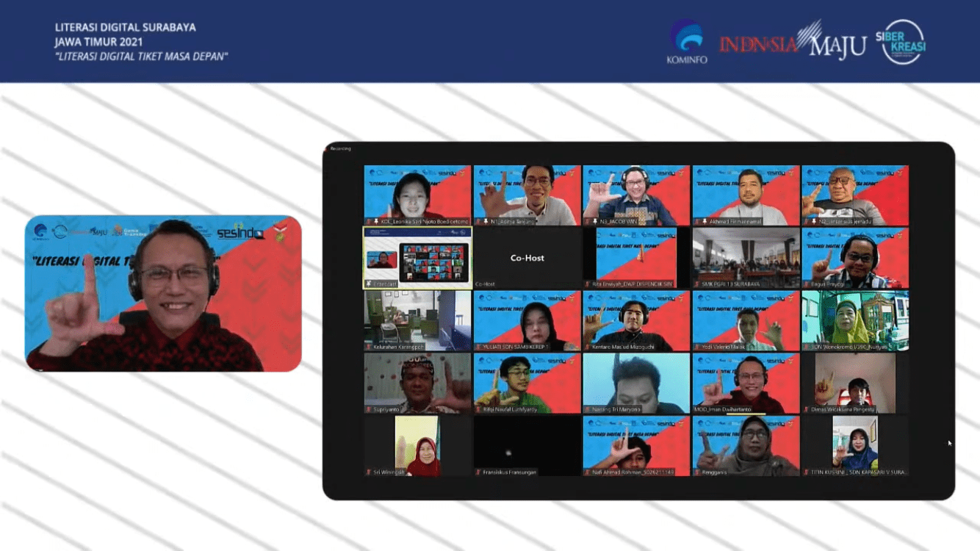Click the large speaker video on the left

[163, 293]
